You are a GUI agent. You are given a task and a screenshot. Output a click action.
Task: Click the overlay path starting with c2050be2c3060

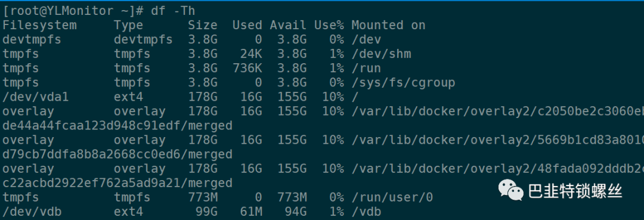point(497,111)
